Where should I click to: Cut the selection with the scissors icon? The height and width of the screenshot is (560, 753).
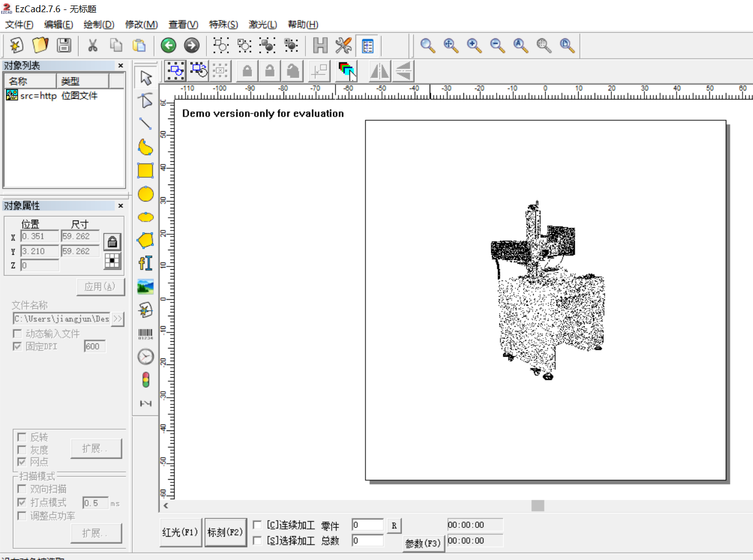pyautogui.click(x=92, y=45)
